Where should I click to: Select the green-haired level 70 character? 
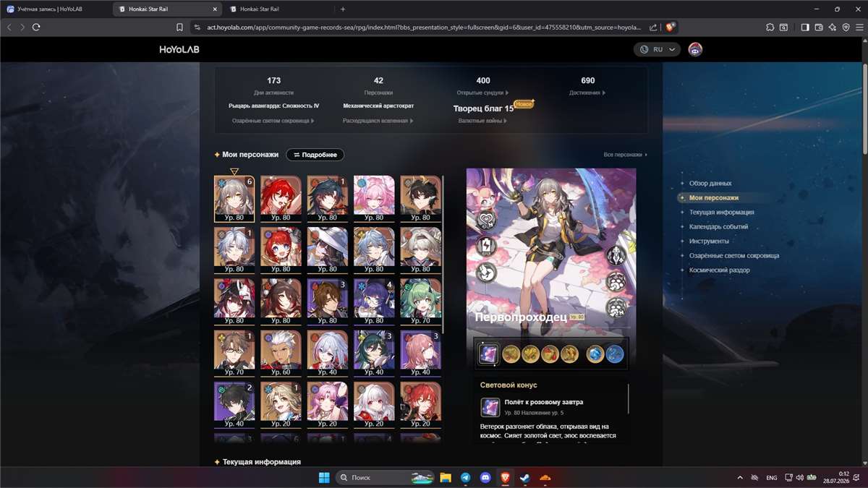pos(420,301)
